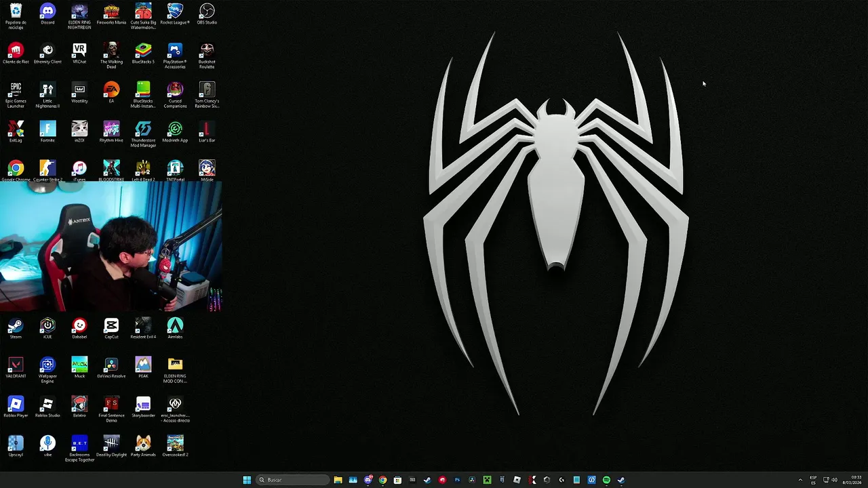Image resolution: width=868 pixels, height=488 pixels.
Task: Select the Rhythm Hive shortcut
Action: coord(111,132)
